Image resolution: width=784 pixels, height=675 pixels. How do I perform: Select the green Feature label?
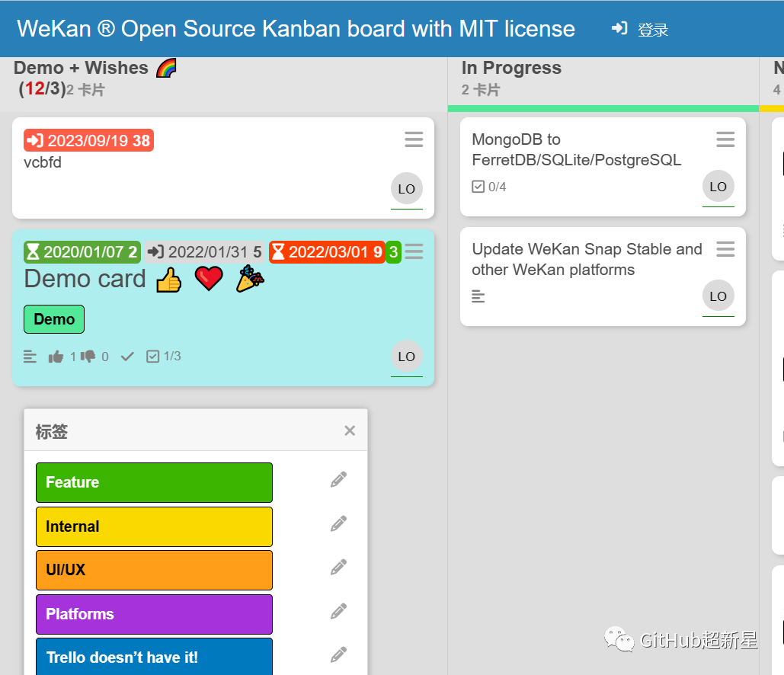pos(154,482)
